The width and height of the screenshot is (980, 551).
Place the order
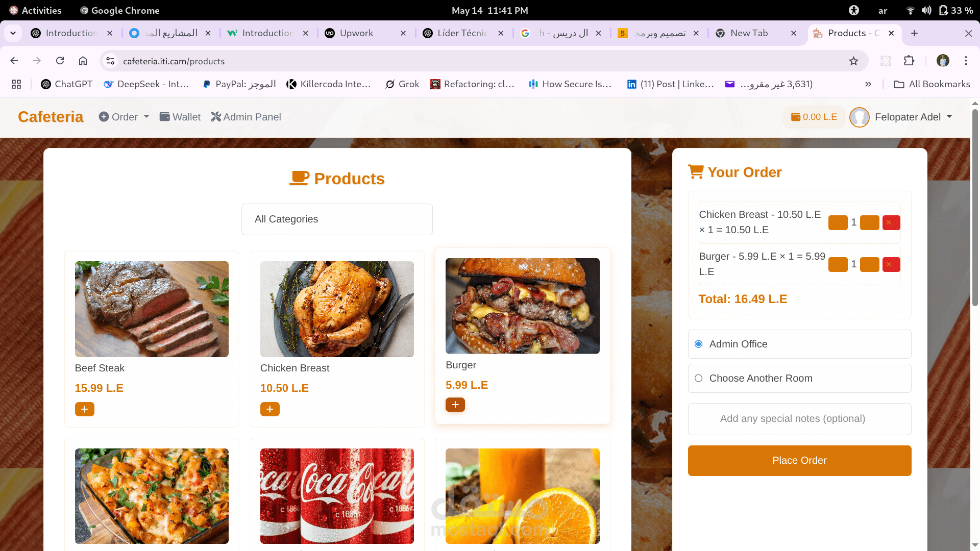click(x=799, y=461)
